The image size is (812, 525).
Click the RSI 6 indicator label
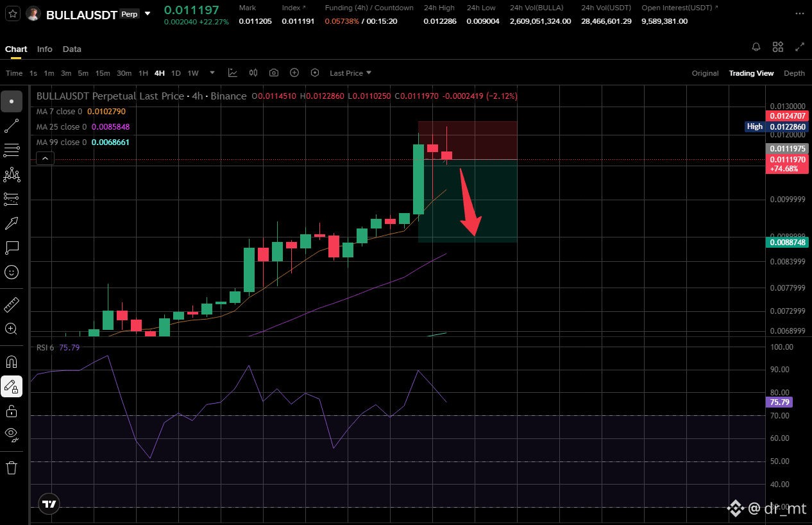tap(45, 347)
